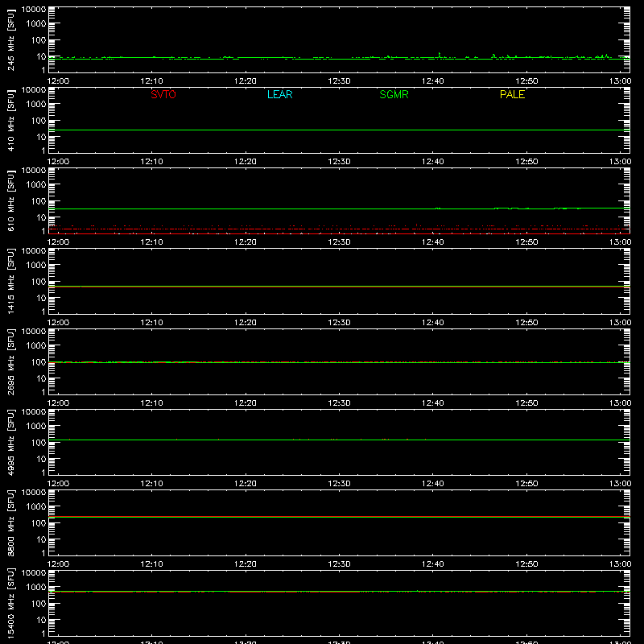Select the '245 MHz [SFU]' axis title

tap(10, 39)
